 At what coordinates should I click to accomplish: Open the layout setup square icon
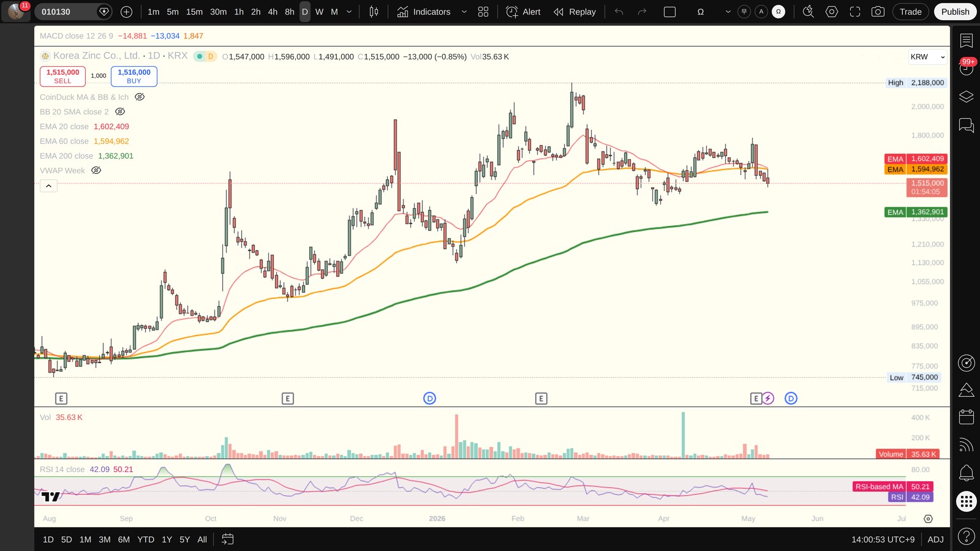click(x=669, y=12)
